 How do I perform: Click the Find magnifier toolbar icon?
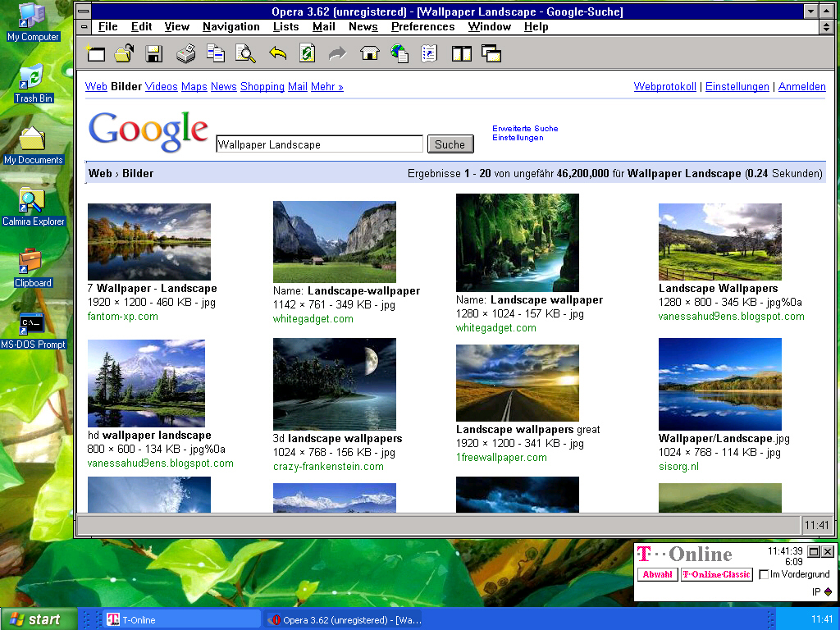[x=245, y=53]
